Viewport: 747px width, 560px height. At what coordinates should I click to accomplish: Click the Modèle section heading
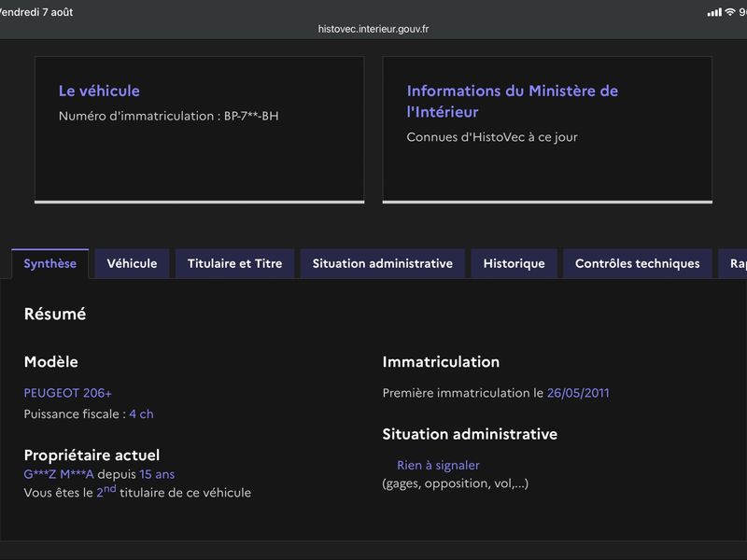point(51,362)
